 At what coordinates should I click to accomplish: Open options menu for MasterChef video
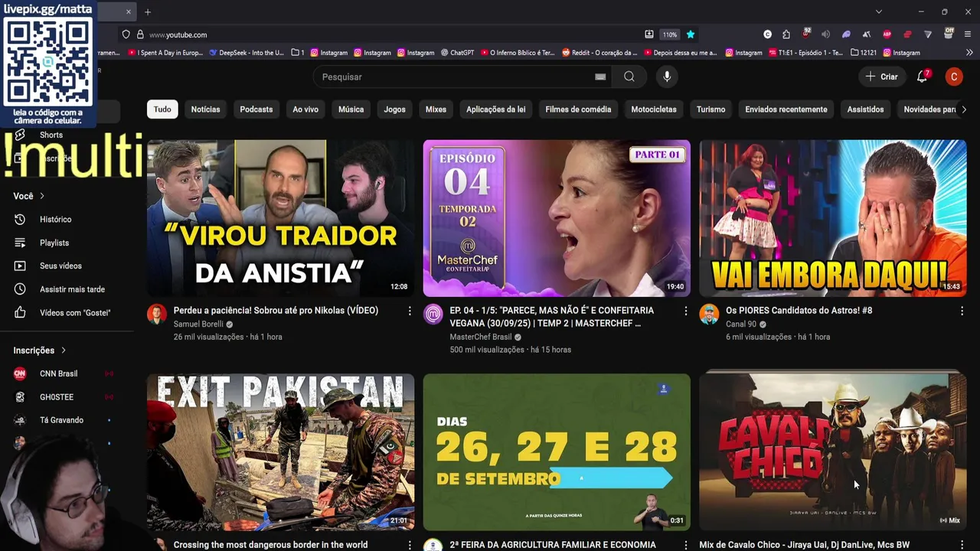point(685,311)
